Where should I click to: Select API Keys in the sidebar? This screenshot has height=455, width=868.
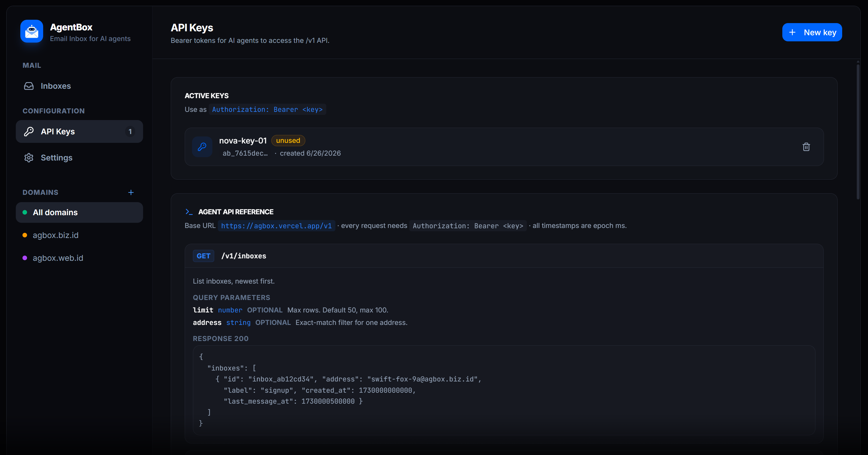(80, 131)
